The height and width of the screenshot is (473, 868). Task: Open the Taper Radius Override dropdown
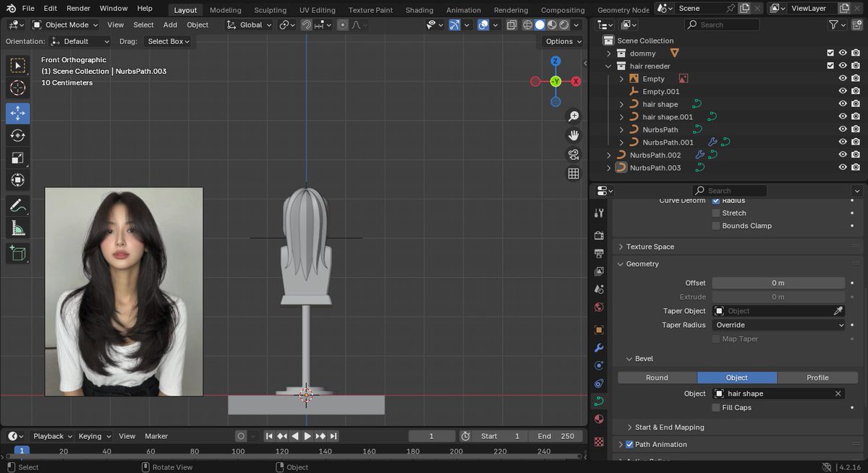click(x=778, y=325)
